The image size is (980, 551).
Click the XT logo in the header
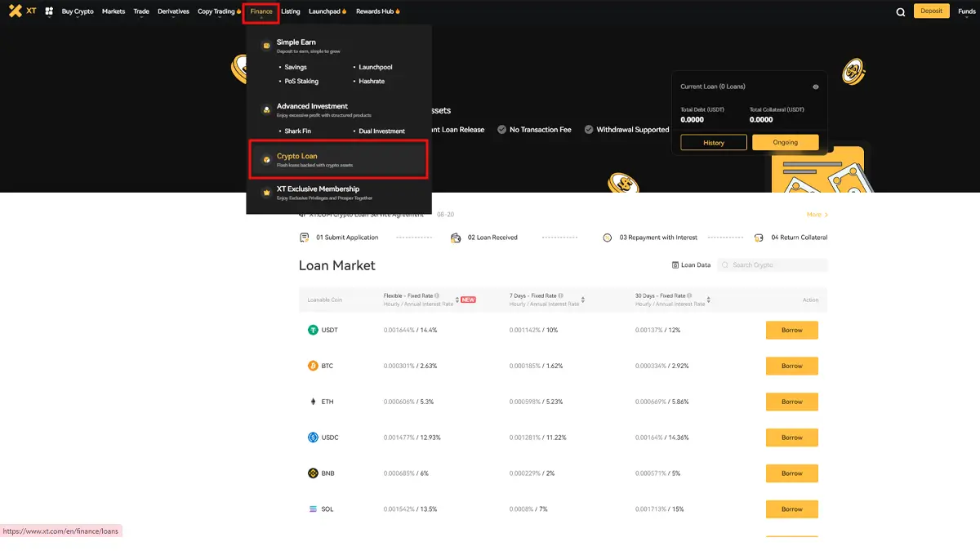pos(22,11)
